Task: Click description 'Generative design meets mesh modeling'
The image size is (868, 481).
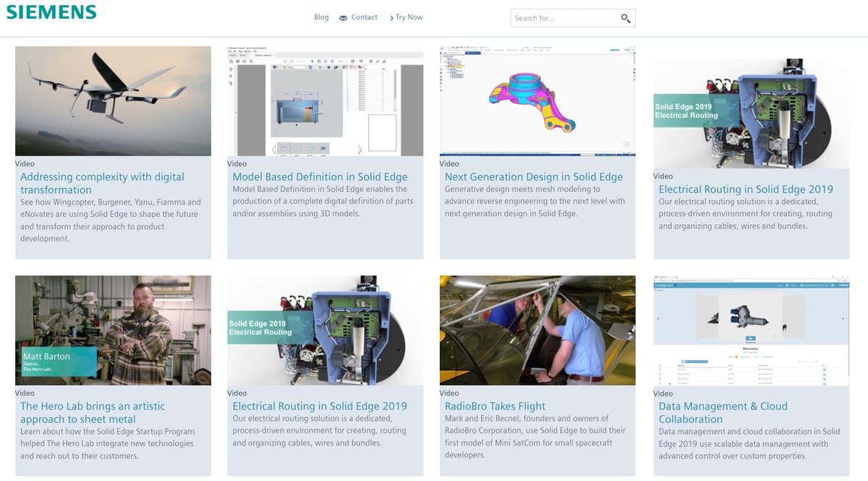Action: point(535,202)
